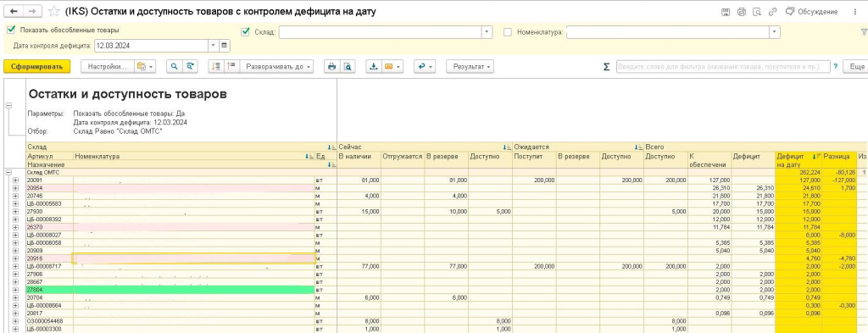Select article cell 20916
868x333 pixels.
[x=49, y=258]
